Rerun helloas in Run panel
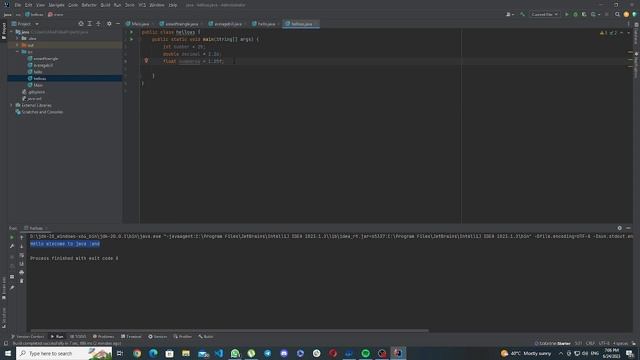 point(12,237)
